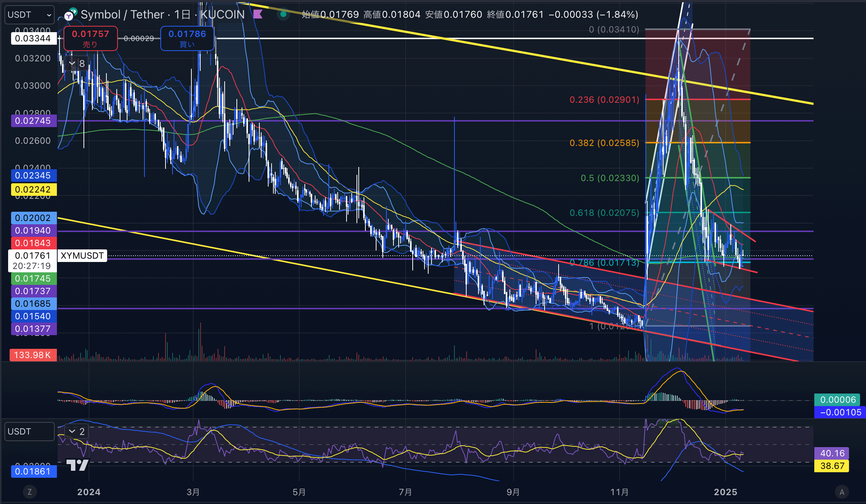
Task: Click the 7月 time axis label
Action: pyautogui.click(x=405, y=492)
